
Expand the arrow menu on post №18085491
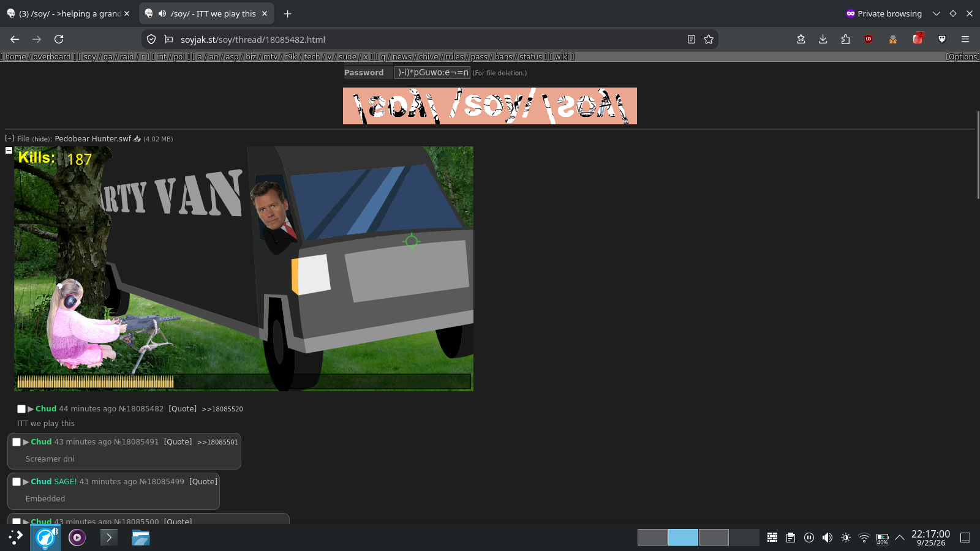point(26,442)
